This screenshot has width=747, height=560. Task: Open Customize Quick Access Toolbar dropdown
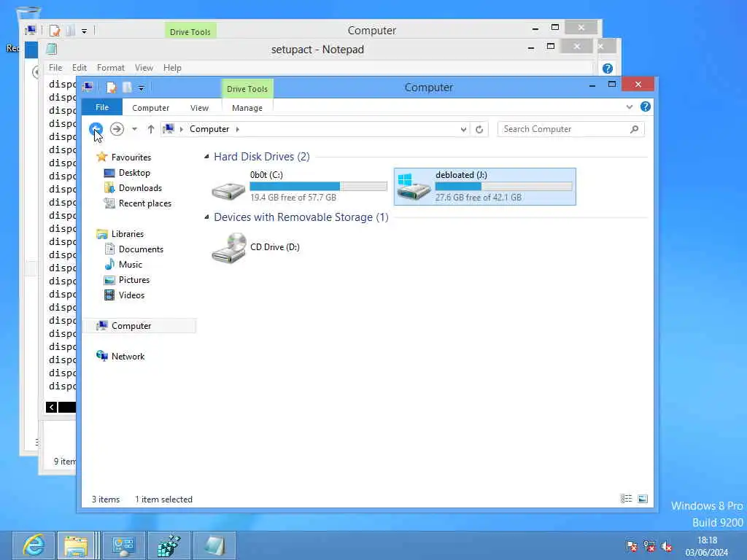(x=141, y=88)
